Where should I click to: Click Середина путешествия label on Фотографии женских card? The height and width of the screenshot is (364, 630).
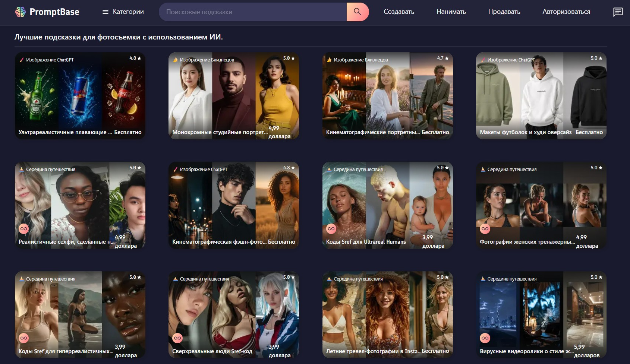[512, 169]
